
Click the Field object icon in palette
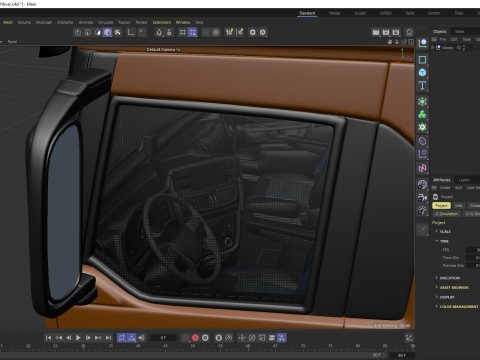coord(422,154)
